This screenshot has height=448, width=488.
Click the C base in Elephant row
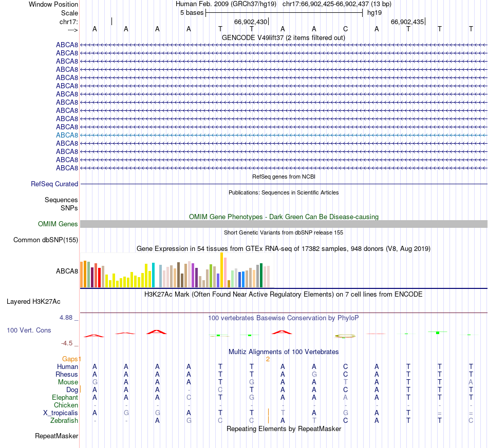pyautogui.click(x=189, y=397)
